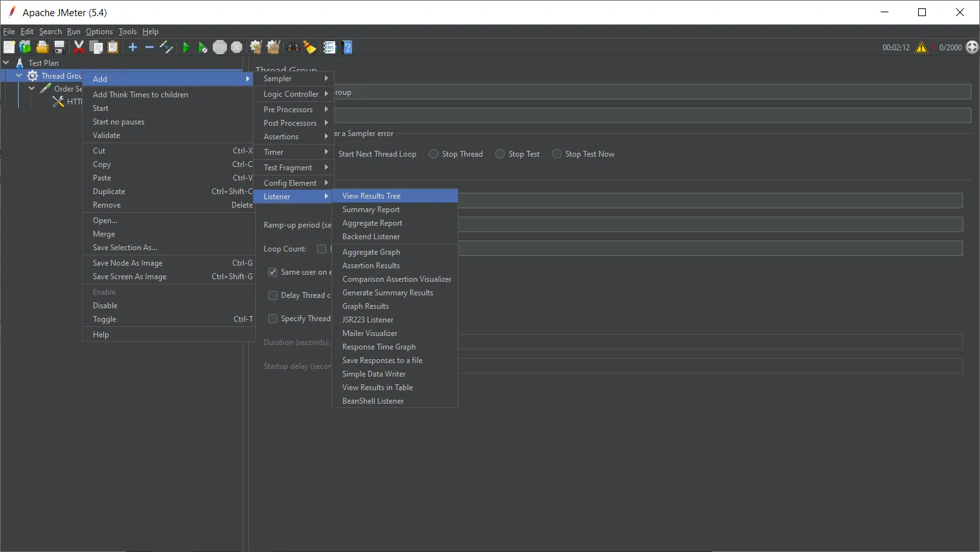Click the Comments input field below the Name field

tap(652, 115)
